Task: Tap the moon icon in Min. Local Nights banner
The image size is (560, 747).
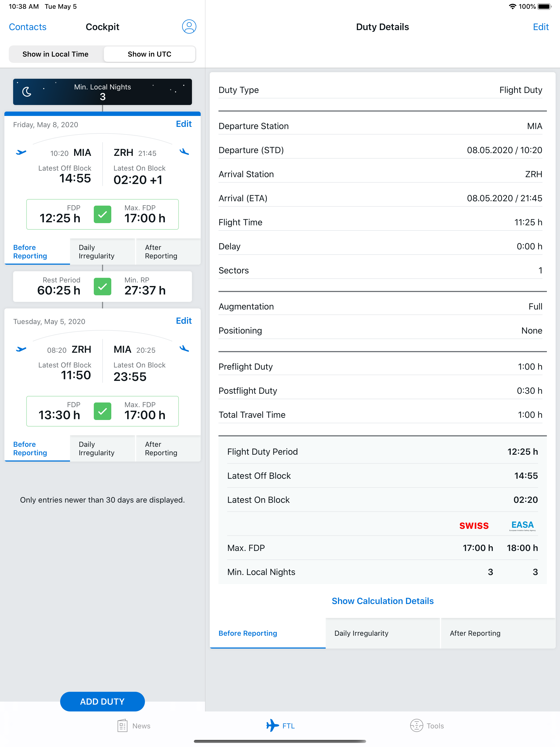Action: (27, 92)
